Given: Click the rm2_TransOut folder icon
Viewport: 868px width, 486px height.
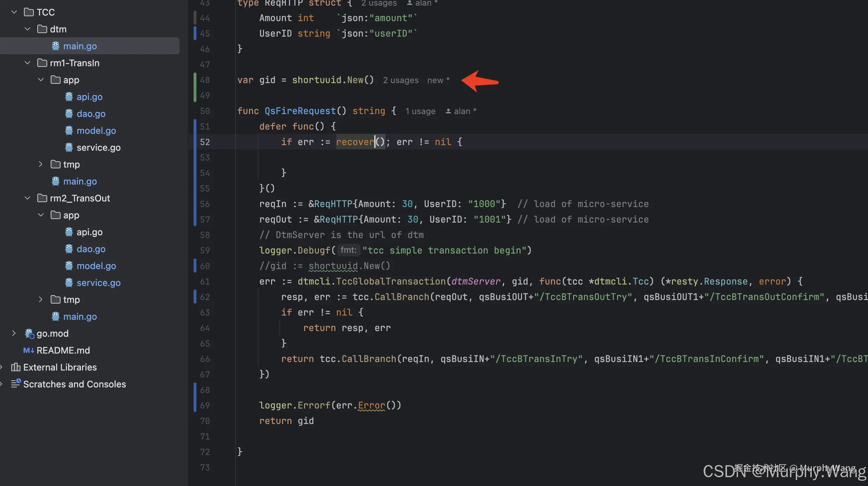Looking at the screenshot, I should click(42, 198).
